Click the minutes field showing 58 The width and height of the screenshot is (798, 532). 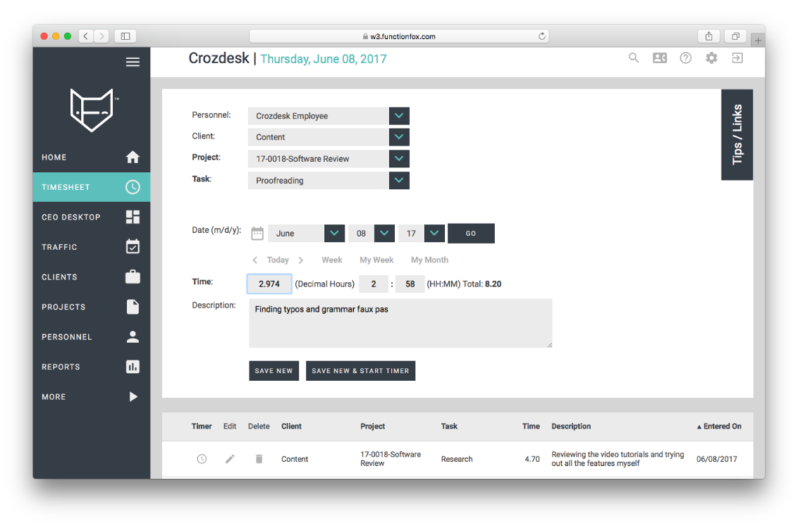(x=410, y=284)
